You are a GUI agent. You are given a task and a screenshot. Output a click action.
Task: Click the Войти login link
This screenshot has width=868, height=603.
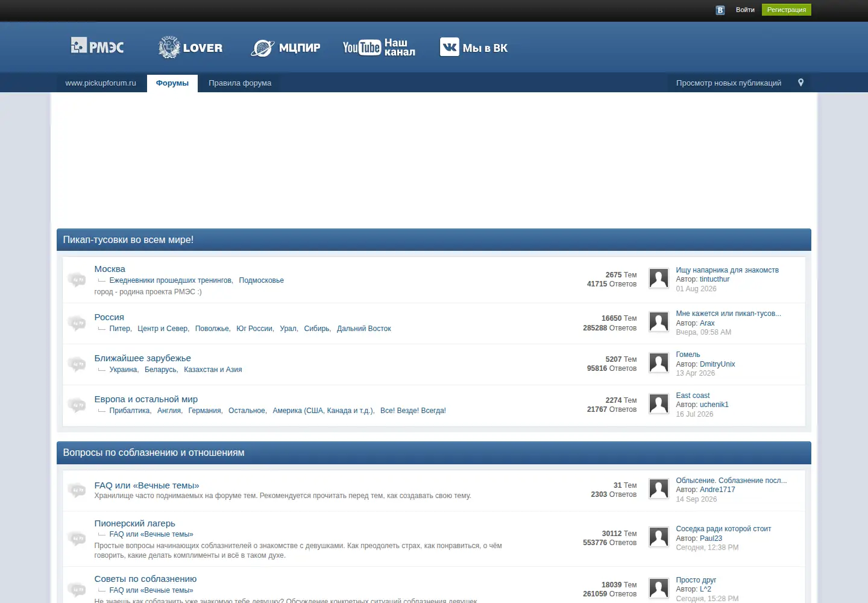(745, 10)
